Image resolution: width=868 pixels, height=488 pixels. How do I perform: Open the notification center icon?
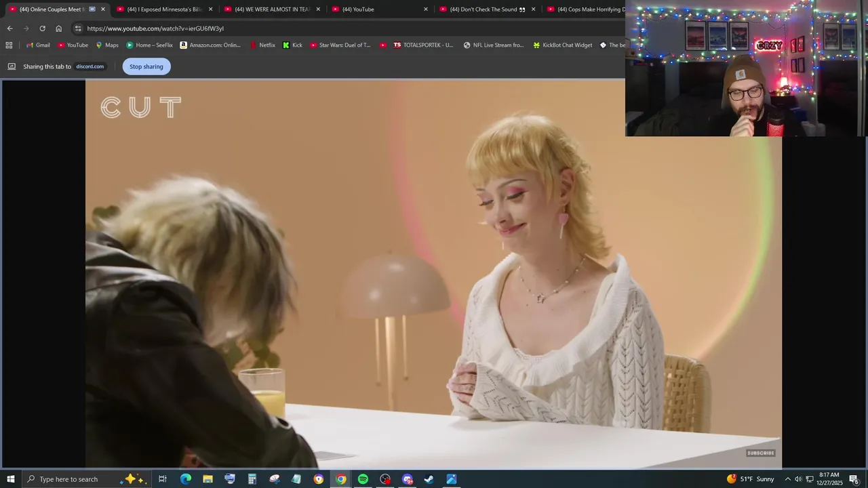coord(854,479)
